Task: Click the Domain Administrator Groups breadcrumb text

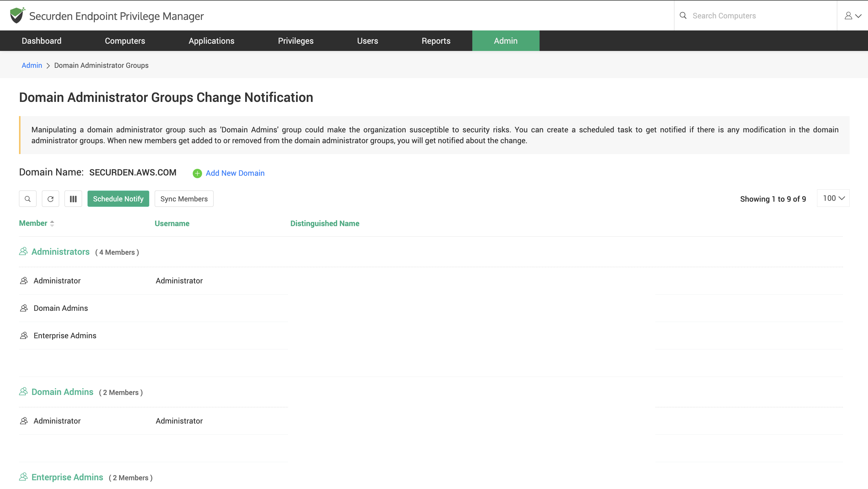Action: pyautogui.click(x=101, y=65)
